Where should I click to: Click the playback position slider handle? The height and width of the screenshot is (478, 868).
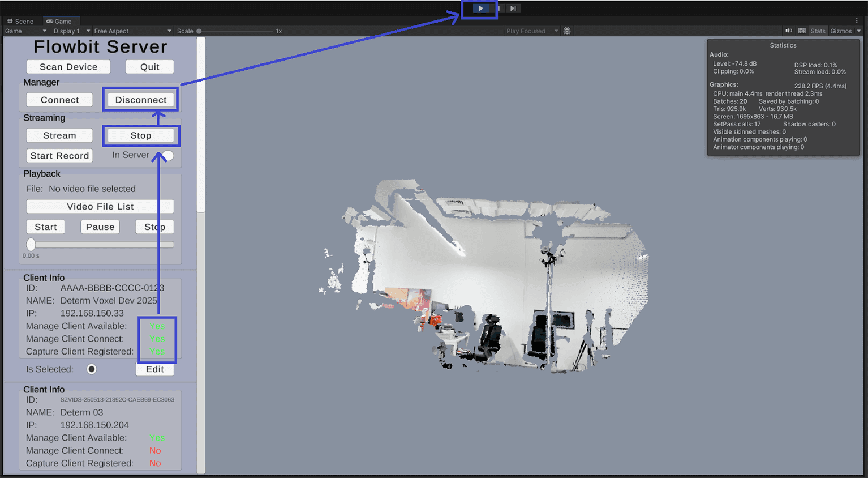31,245
